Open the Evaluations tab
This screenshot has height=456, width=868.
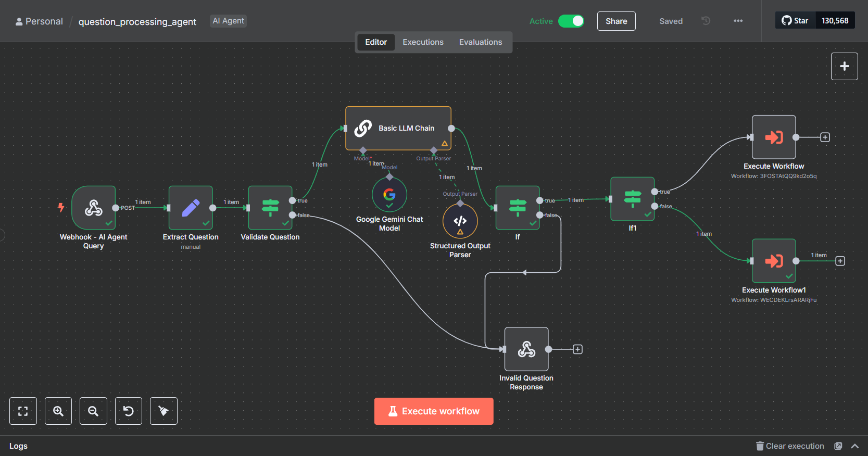tap(480, 42)
